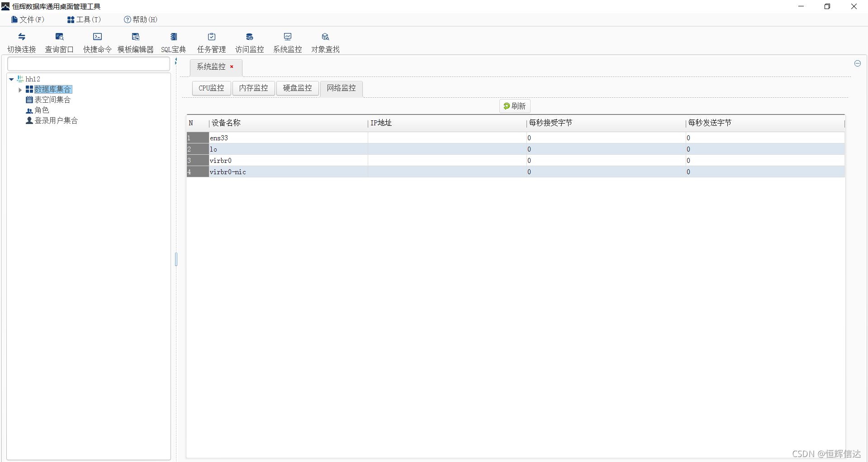Switch to the 硬盘监控 tab
Image resolution: width=868 pixels, height=462 pixels.
coord(297,88)
